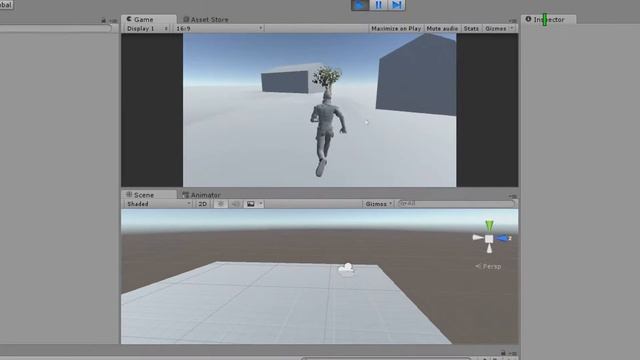Open the Display 1 dropdown
The image size is (640, 360).
click(x=147, y=29)
